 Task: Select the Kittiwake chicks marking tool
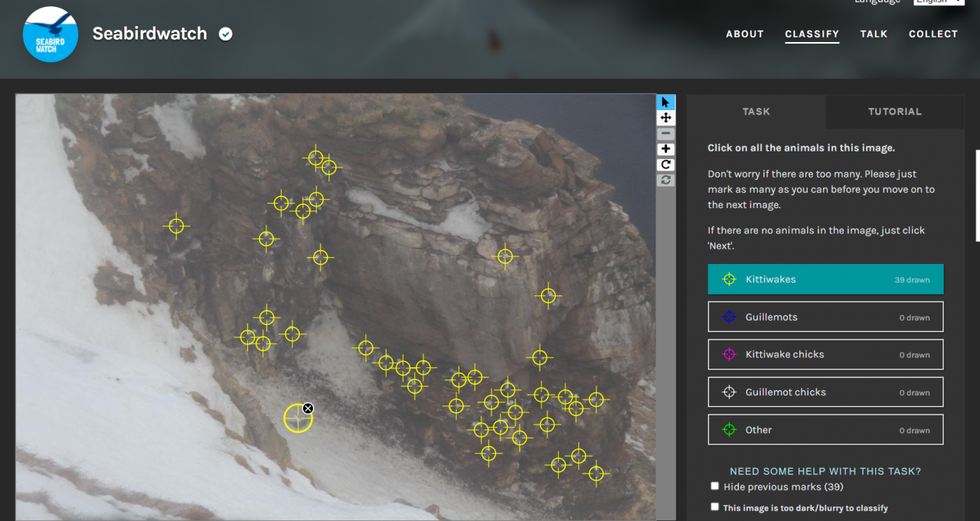pyautogui.click(x=825, y=354)
